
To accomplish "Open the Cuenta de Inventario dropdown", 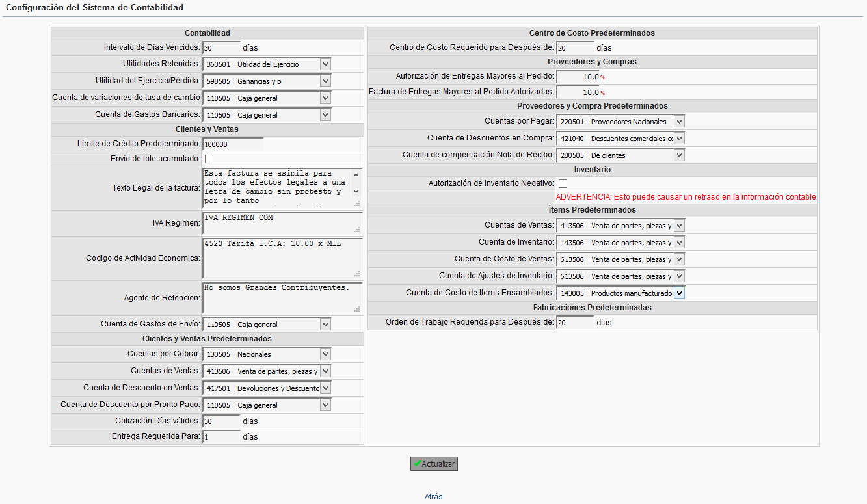I will (x=620, y=243).
